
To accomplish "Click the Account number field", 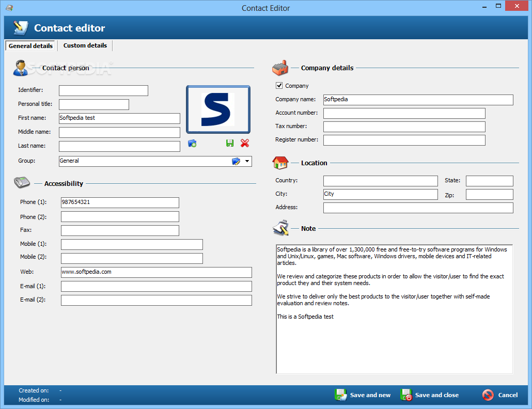I will (x=404, y=113).
